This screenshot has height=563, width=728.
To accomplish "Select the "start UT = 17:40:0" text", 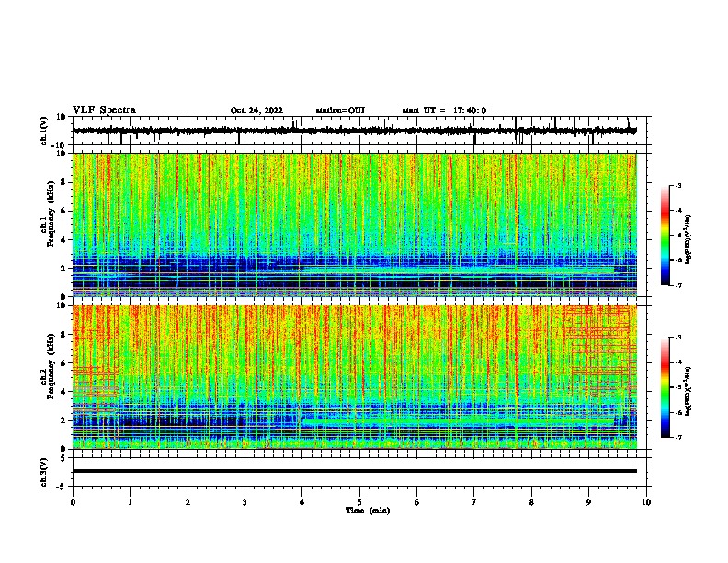I will pos(444,110).
